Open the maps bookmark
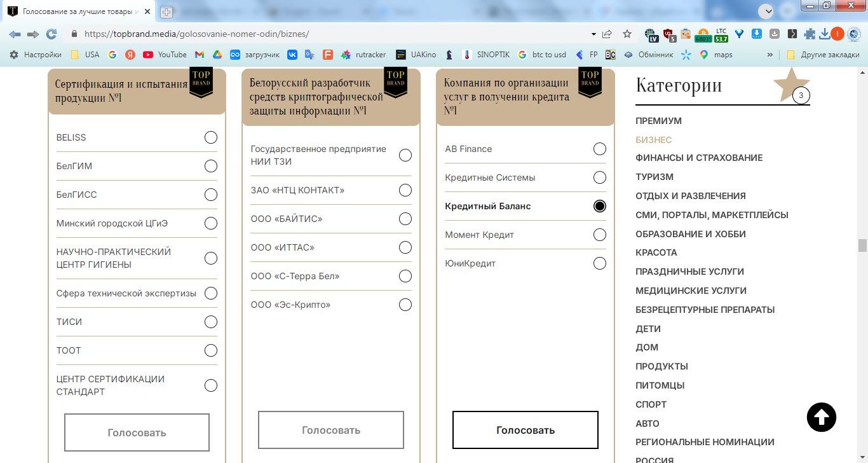This screenshot has height=463, width=868. coord(715,55)
